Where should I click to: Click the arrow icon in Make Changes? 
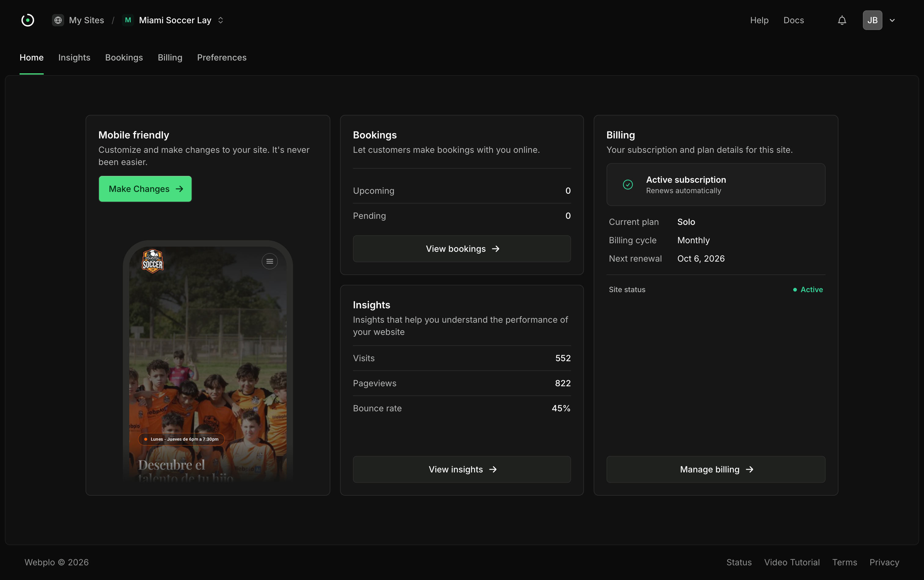click(179, 189)
